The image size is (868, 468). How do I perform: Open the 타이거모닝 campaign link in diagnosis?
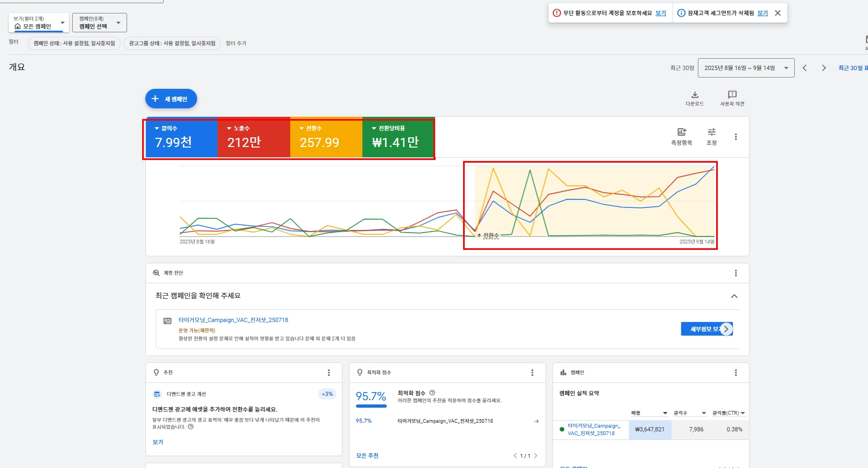point(233,320)
